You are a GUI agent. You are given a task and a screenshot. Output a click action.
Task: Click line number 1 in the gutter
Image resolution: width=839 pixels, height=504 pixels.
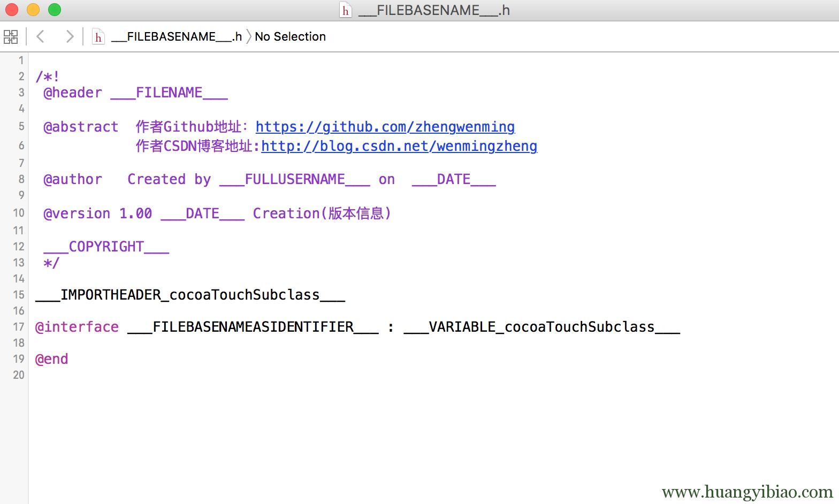pos(21,60)
